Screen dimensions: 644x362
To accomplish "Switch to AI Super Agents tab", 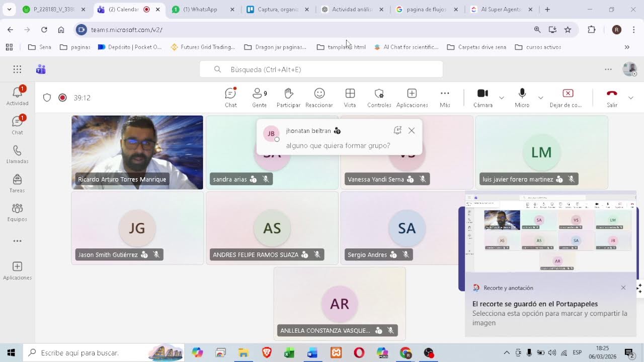I will click(501, 9).
